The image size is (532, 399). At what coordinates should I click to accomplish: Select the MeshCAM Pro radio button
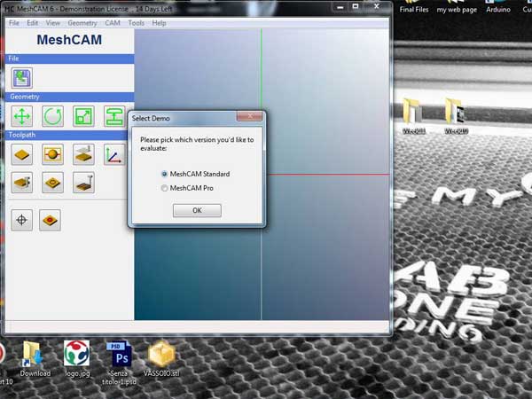tap(165, 188)
